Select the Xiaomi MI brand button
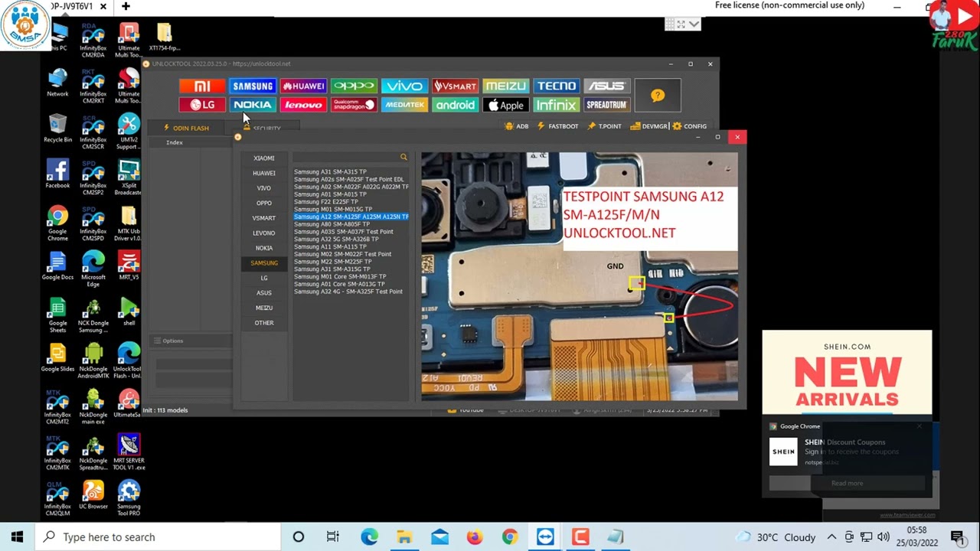The image size is (980, 551). point(202,86)
